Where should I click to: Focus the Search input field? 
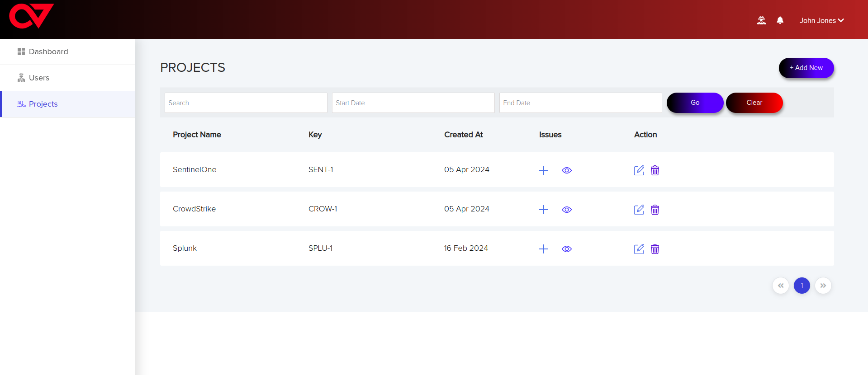(246, 103)
